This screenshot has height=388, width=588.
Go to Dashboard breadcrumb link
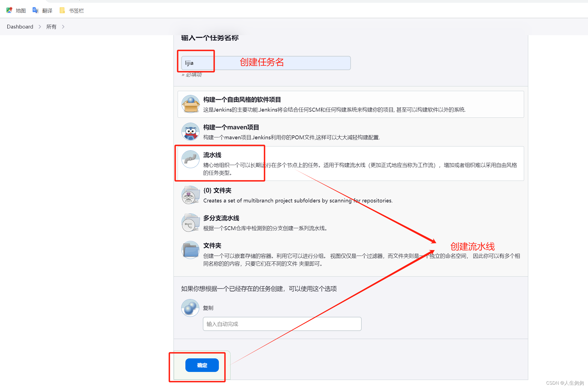(20, 27)
